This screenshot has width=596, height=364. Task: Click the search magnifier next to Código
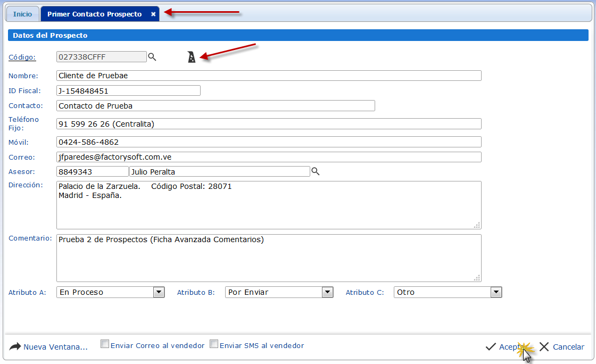click(152, 57)
